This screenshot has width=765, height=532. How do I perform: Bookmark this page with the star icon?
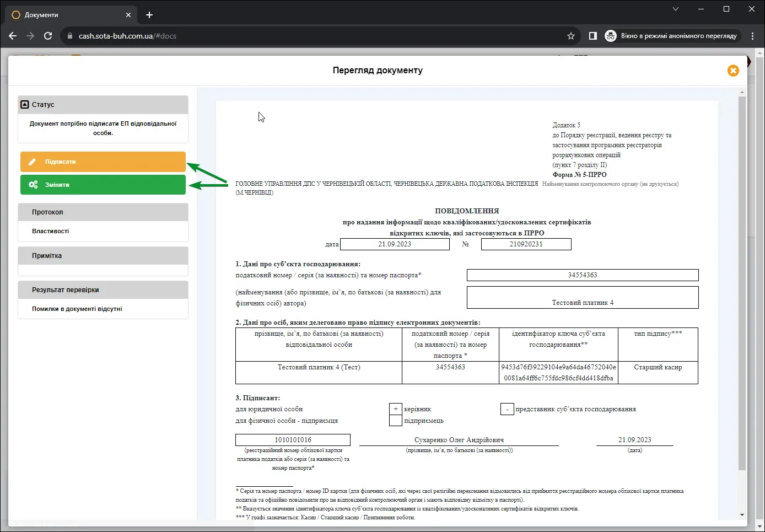point(571,36)
